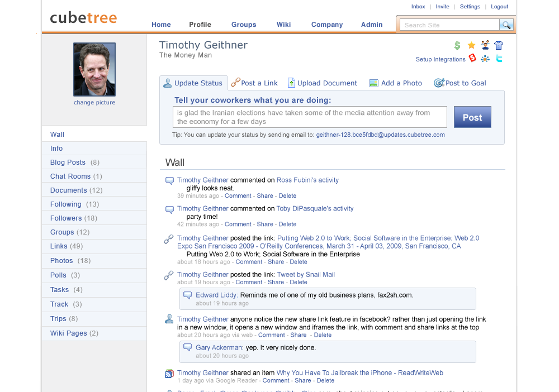Open Photos (18) in sidebar
Viewport: 559px width, 392px height.
pyautogui.click(x=94, y=261)
